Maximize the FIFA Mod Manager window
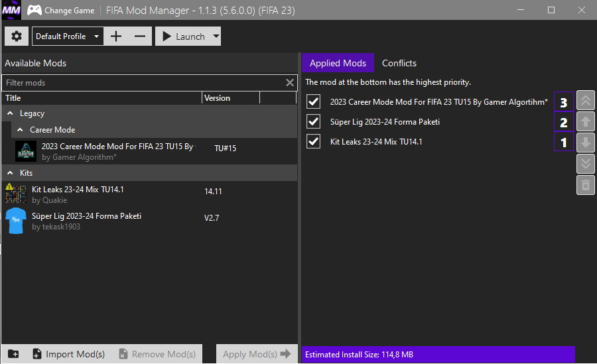597x364 pixels. point(551,10)
